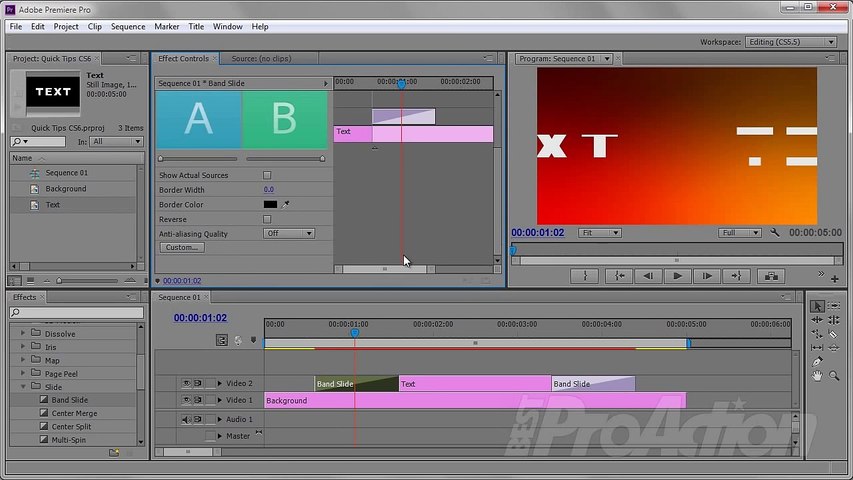
Task: Toggle track lock box for Video 2
Action: (x=209, y=384)
